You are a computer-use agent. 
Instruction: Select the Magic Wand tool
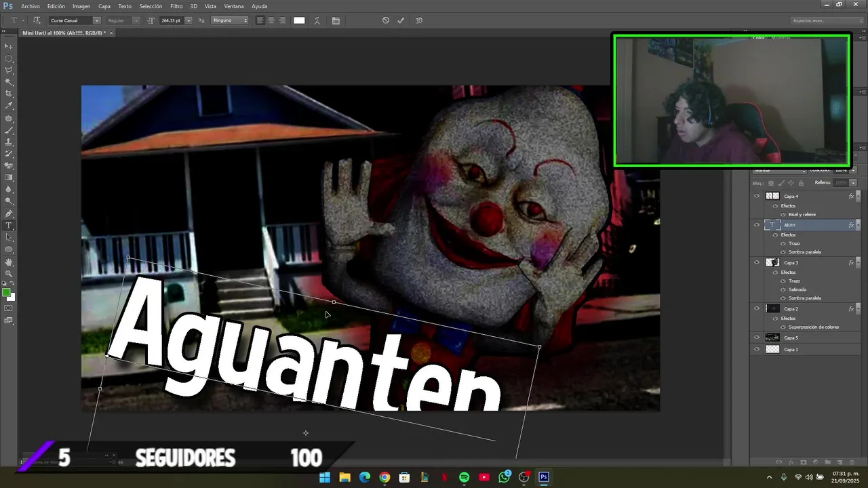(9, 82)
